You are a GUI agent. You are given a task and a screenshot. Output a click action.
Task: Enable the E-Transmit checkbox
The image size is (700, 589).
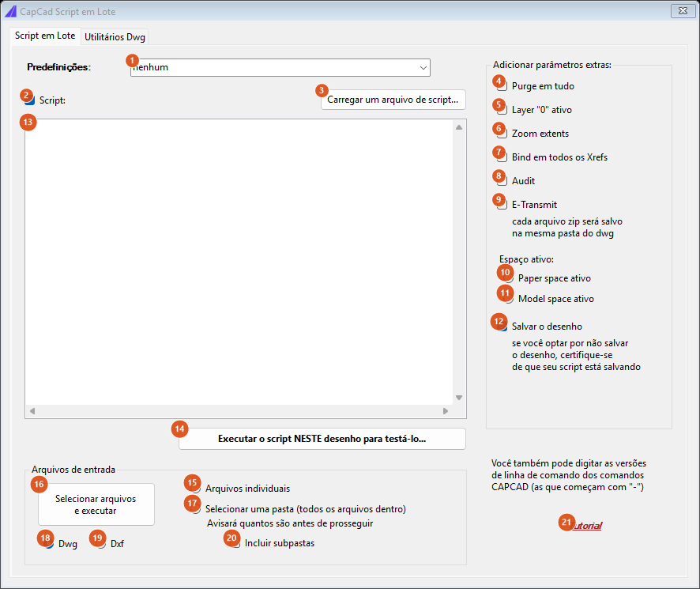(x=502, y=205)
